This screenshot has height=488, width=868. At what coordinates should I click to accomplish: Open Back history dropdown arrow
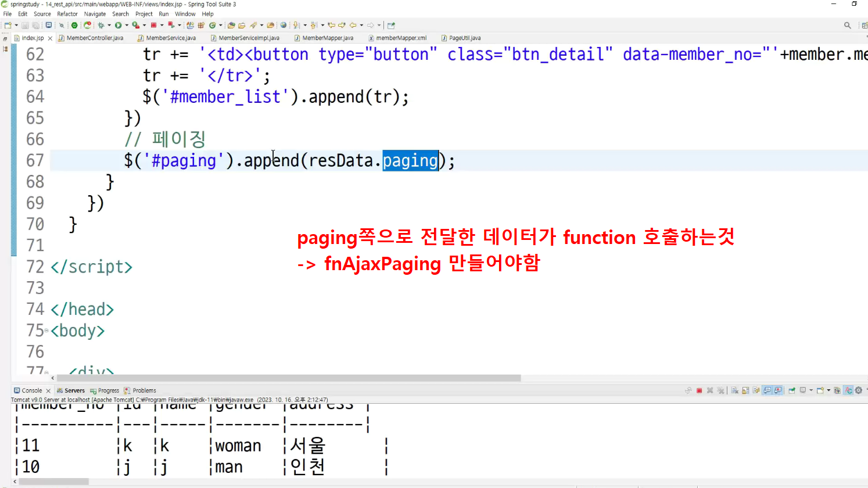coord(361,26)
